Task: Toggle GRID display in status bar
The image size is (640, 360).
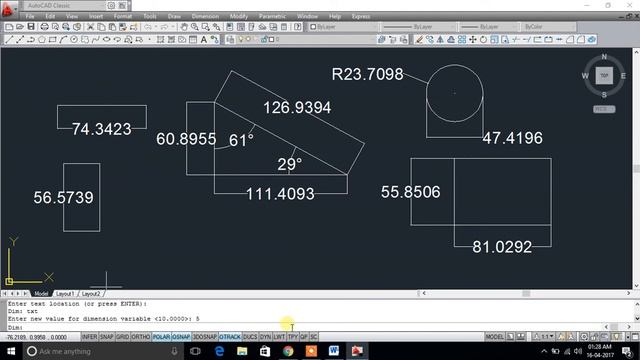Action: pos(122,337)
